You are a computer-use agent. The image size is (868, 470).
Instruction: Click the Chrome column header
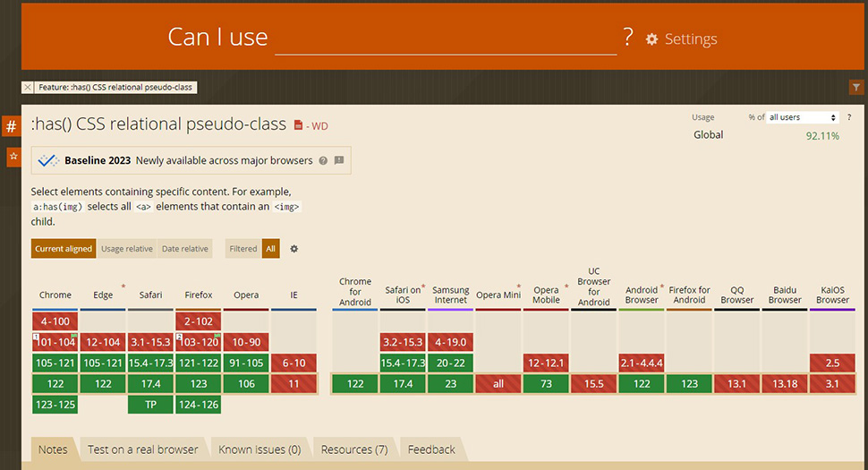(x=55, y=295)
